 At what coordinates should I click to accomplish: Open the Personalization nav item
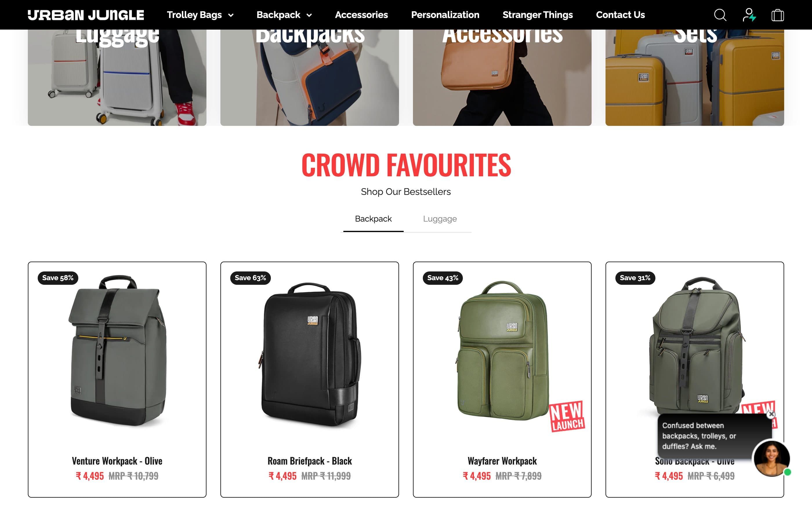[x=445, y=15]
